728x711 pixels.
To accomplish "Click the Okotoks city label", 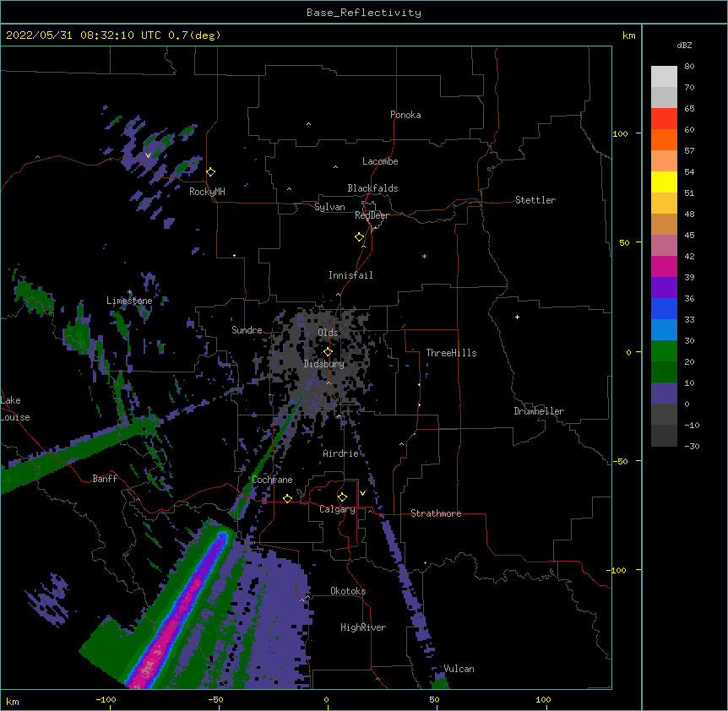I will click(348, 591).
